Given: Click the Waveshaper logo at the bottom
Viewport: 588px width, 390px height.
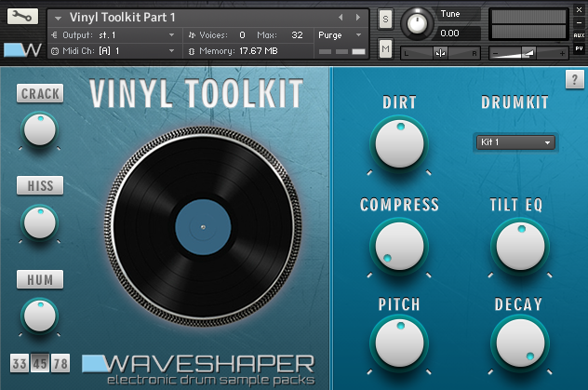Looking at the screenshot, I should point(198,370).
